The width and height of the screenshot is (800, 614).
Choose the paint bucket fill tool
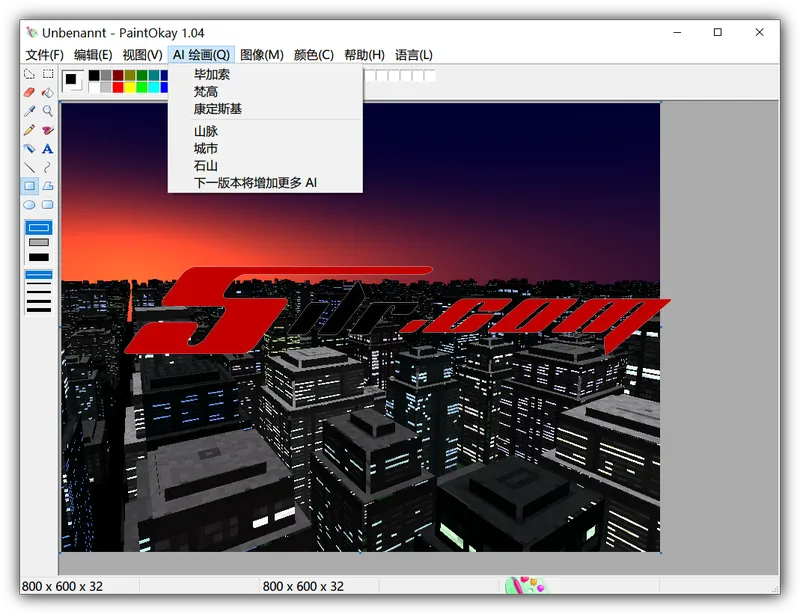[x=47, y=92]
